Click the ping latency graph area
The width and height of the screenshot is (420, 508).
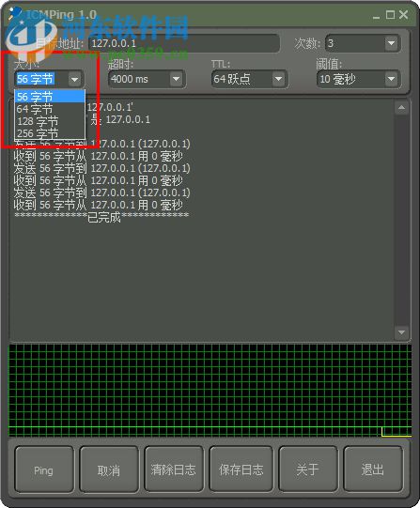(210, 391)
